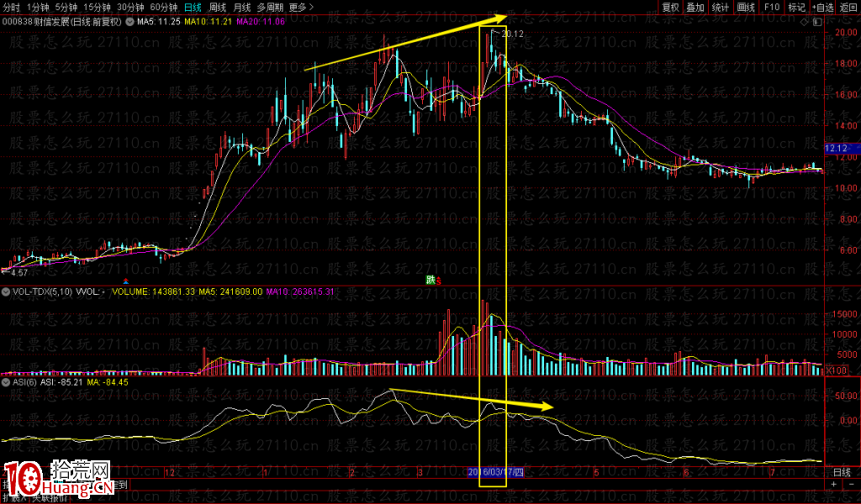861x504 pixels.
Task: Click the 000838财信发展 stock title
Action: pyautogui.click(x=61, y=22)
